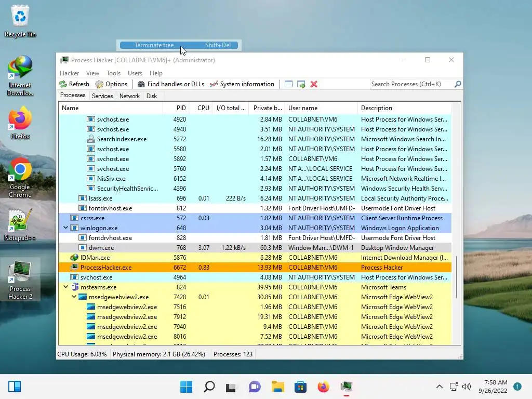Choose Terminate tree context menu item
Viewport: 532px width, 399px height.
point(179,45)
